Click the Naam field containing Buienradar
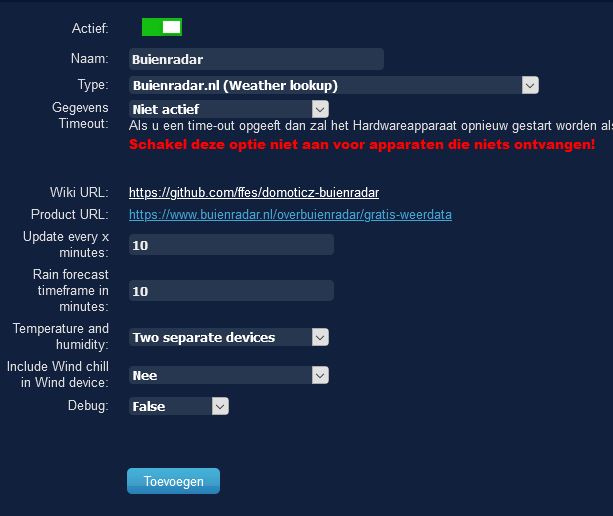This screenshot has height=516, width=613. 256,59
